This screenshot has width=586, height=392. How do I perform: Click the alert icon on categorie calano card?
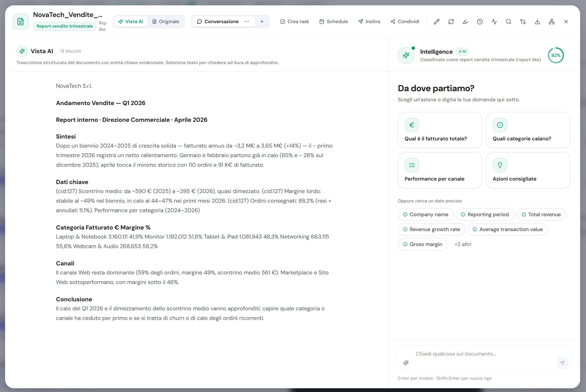500,125
